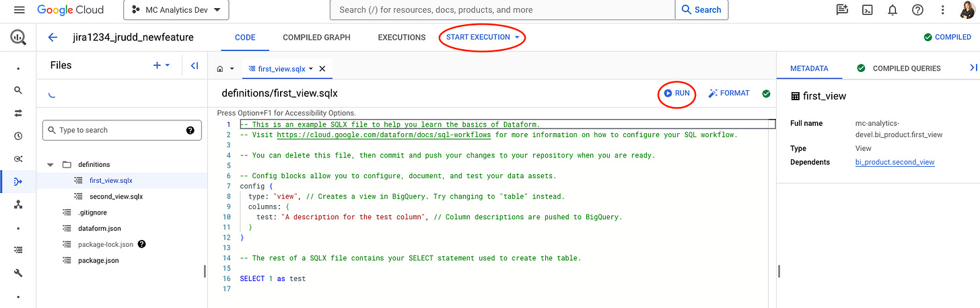Focus the 'Type to search' files field

[x=122, y=130]
